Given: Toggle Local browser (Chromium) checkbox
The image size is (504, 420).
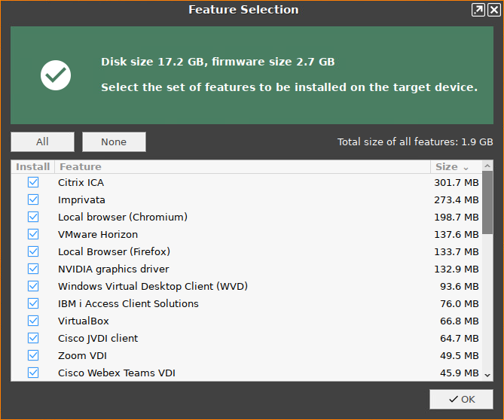Looking at the screenshot, I should [x=33, y=217].
